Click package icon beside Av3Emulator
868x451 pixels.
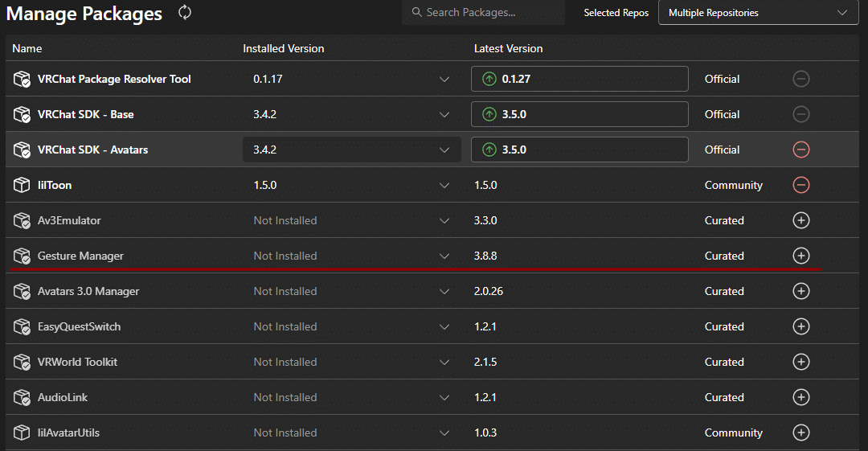pyautogui.click(x=22, y=220)
